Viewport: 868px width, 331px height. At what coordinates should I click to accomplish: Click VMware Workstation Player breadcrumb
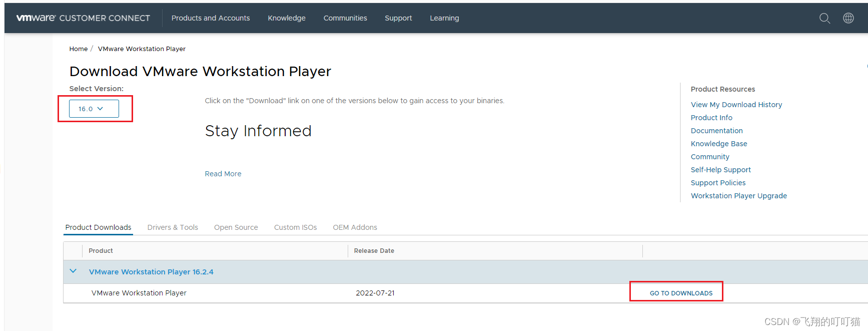142,49
